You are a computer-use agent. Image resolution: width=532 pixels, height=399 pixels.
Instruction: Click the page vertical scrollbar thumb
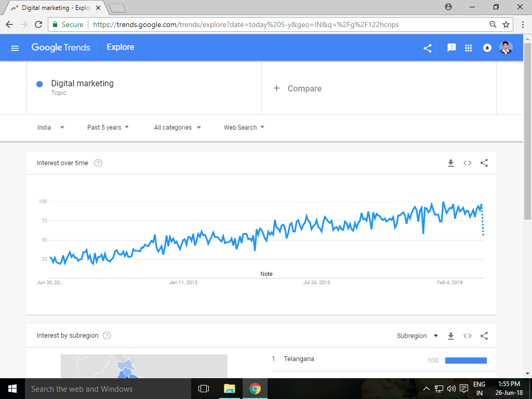pyautogui.click(x=528, y=130)
